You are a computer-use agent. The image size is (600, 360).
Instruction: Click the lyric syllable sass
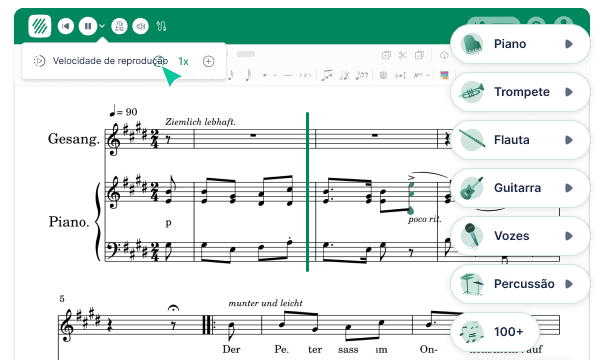[348, 350]
